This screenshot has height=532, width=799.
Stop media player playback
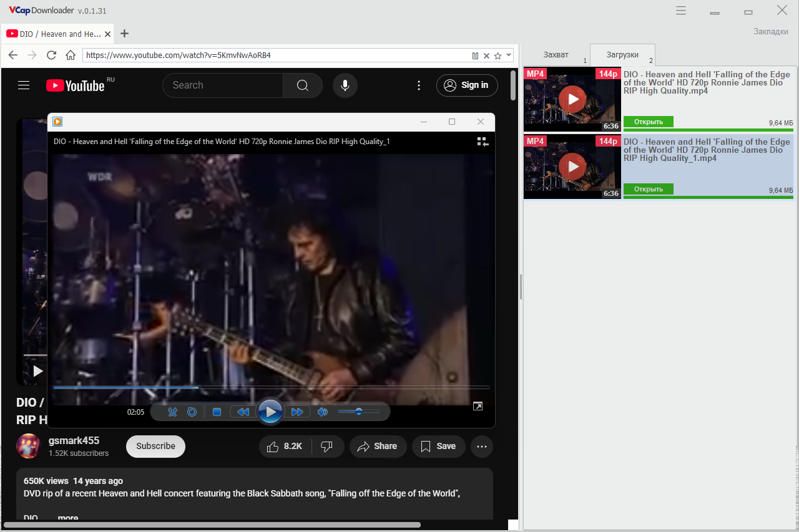tap(217, 412)
